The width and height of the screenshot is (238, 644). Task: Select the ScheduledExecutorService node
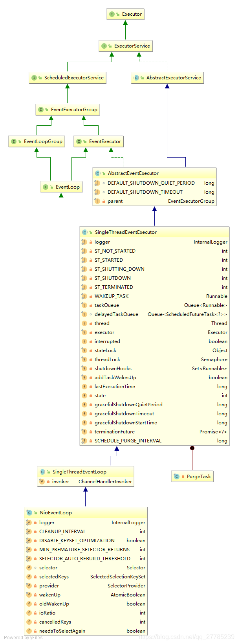pyautogui.click(x=68, y=78)
